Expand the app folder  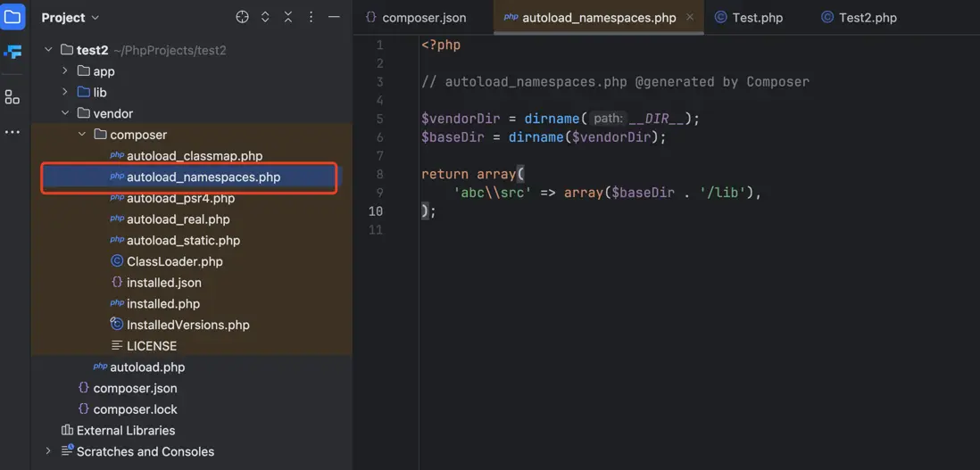(x=65, y=71)
